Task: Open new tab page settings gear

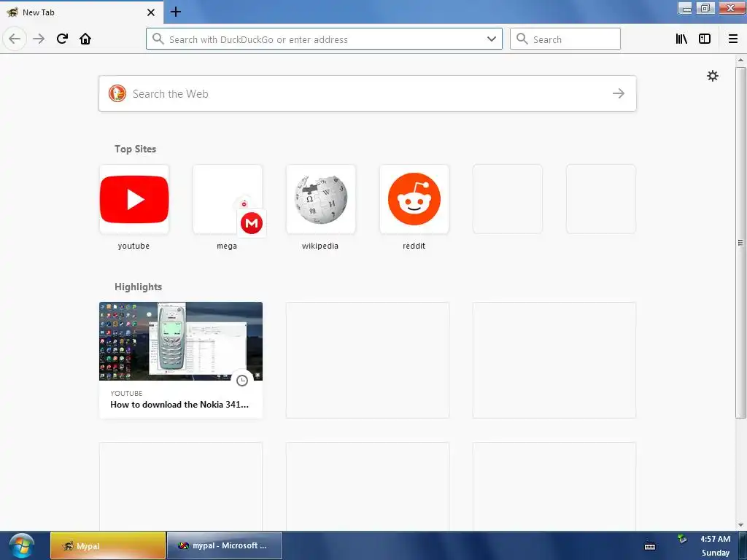Action: click(x=712, y=76)
